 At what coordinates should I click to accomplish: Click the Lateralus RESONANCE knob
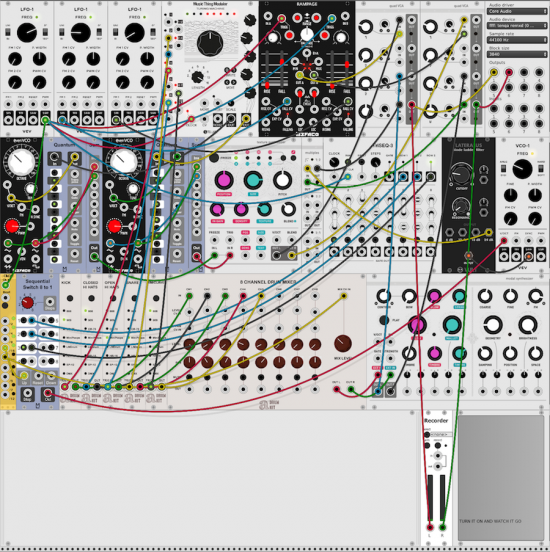click(460, 206)
